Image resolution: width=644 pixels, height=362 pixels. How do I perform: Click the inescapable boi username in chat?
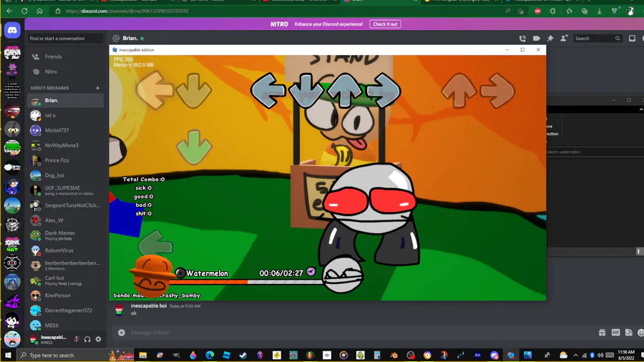[x=149, y=305]
